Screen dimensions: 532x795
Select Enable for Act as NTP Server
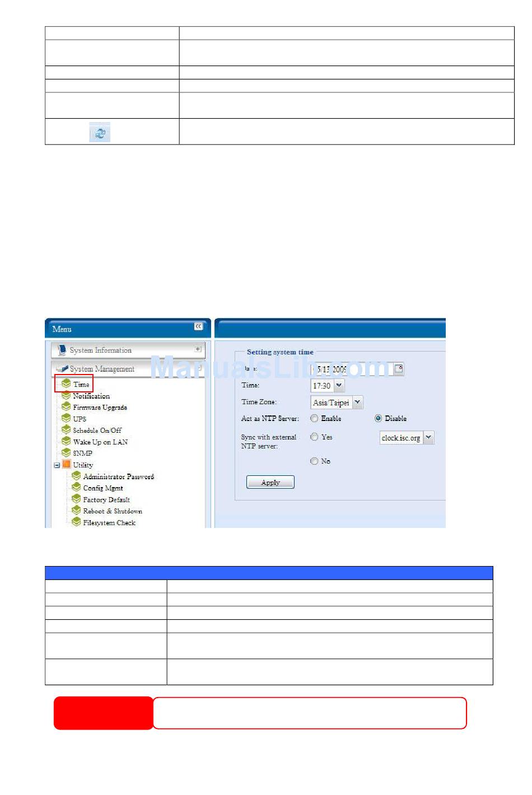pos(314,418)
